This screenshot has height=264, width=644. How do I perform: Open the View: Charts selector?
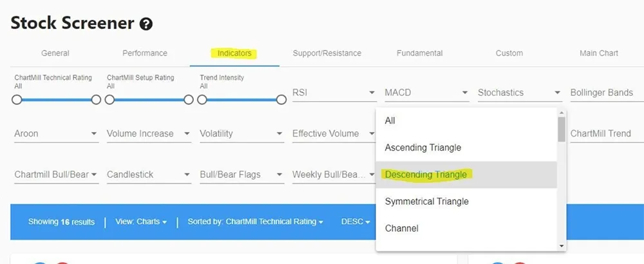click(x=141, y=222)
